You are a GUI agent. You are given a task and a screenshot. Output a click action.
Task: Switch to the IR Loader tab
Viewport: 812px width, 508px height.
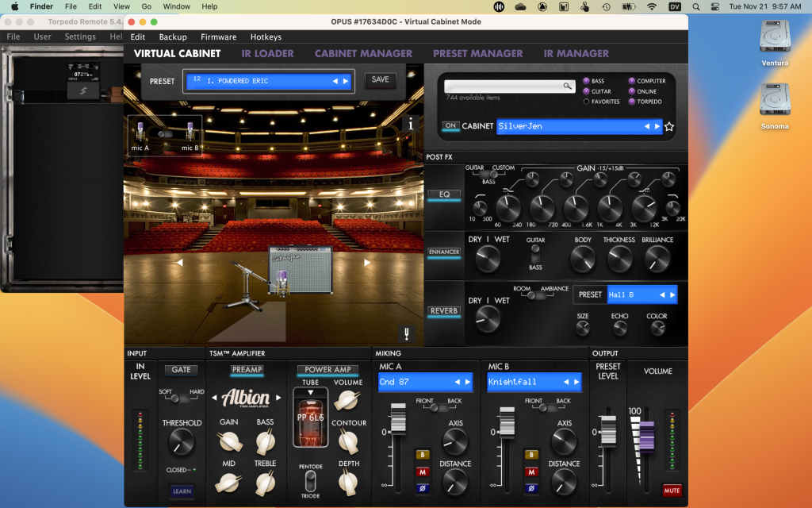tap(267, 53)
